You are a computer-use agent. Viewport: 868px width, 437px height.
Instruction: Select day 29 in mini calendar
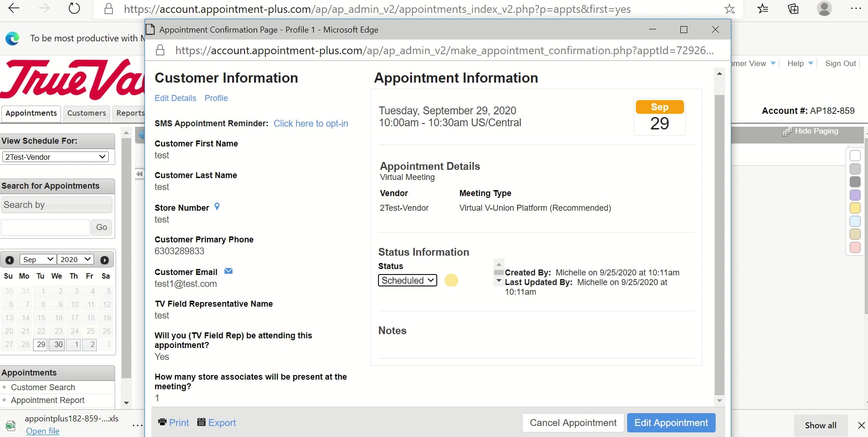[x=41, y=344]
